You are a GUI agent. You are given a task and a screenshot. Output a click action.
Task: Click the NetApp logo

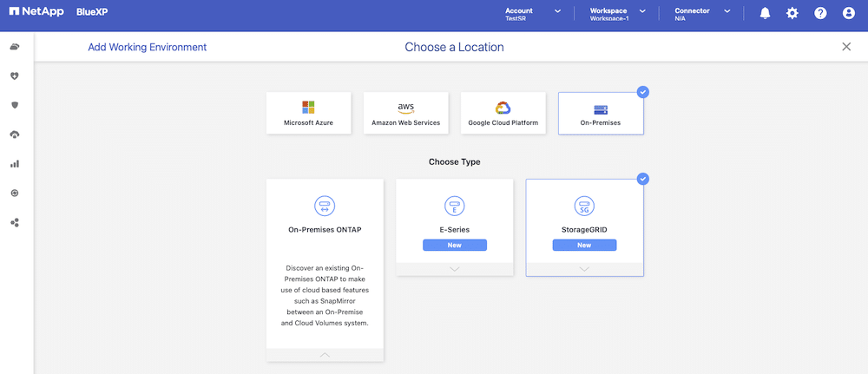37,11
